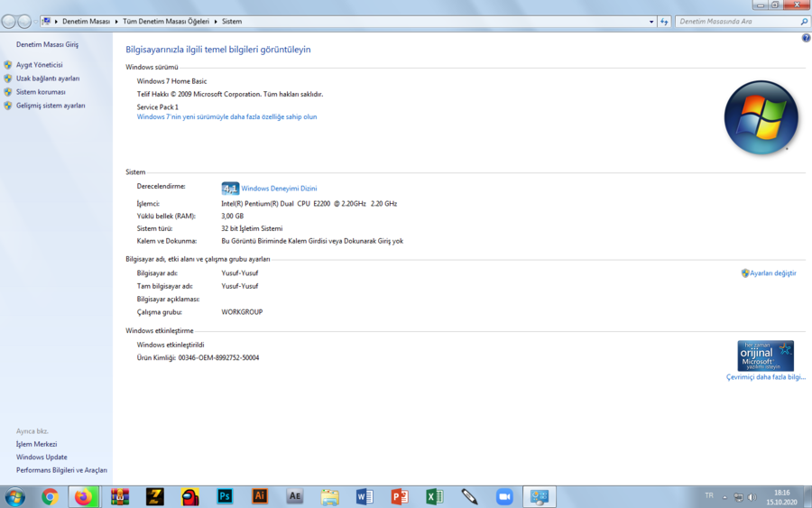Expand the arrow after Denetim Masası breadcrumb

pyautogui.click(x=116, y=22)
